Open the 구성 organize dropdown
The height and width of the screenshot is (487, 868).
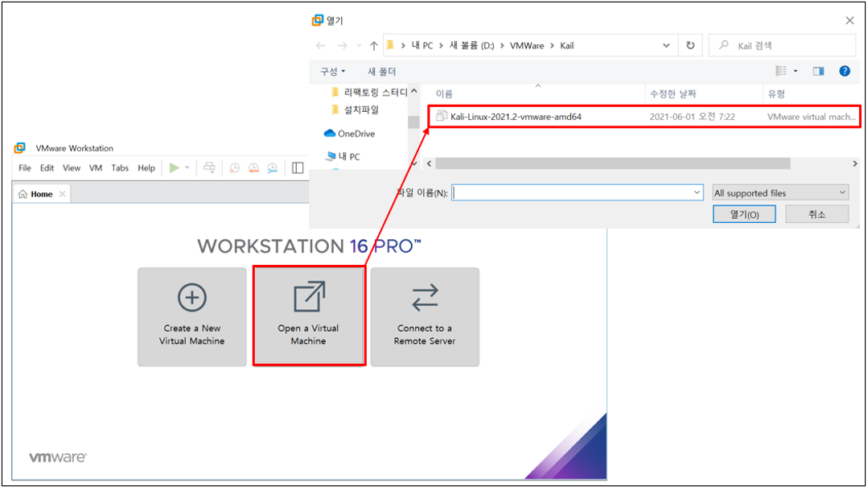click(x=333, y=72)
